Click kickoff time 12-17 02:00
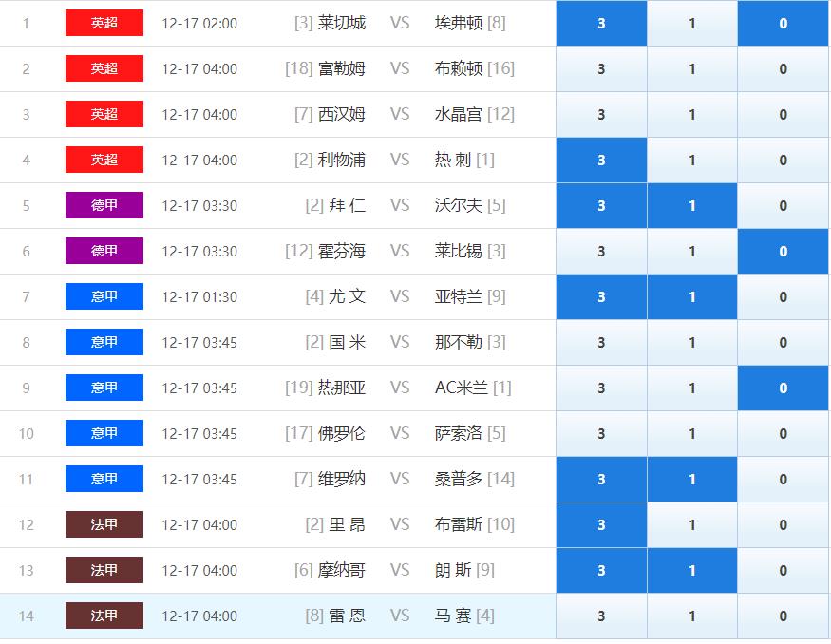 (x=199, y=24)
